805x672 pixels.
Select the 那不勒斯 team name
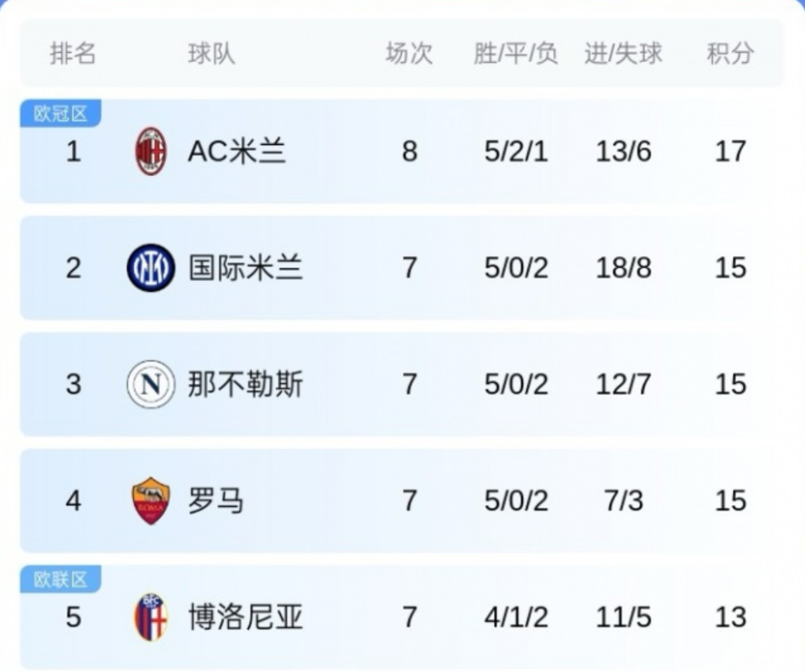245,384
